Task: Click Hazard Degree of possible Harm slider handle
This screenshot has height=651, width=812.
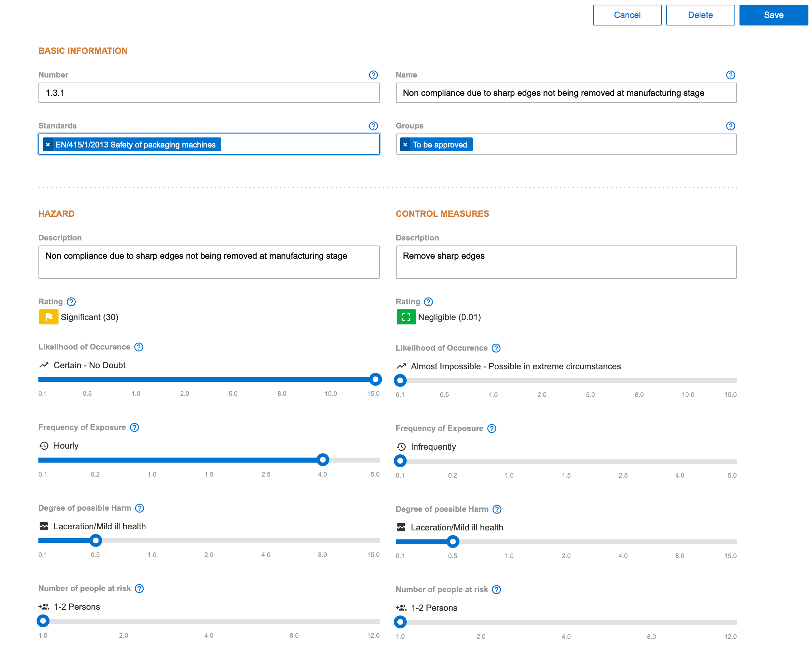Action: [x=95, y=541]
